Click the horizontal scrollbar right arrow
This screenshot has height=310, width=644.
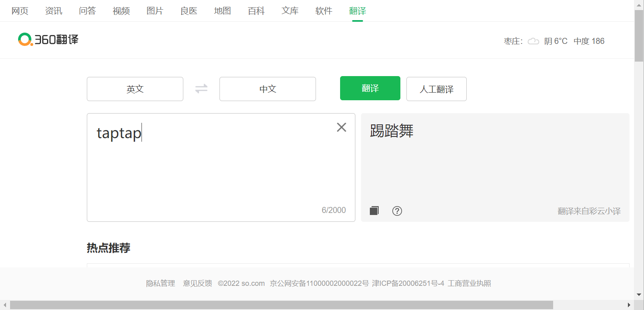pos(629,305)
